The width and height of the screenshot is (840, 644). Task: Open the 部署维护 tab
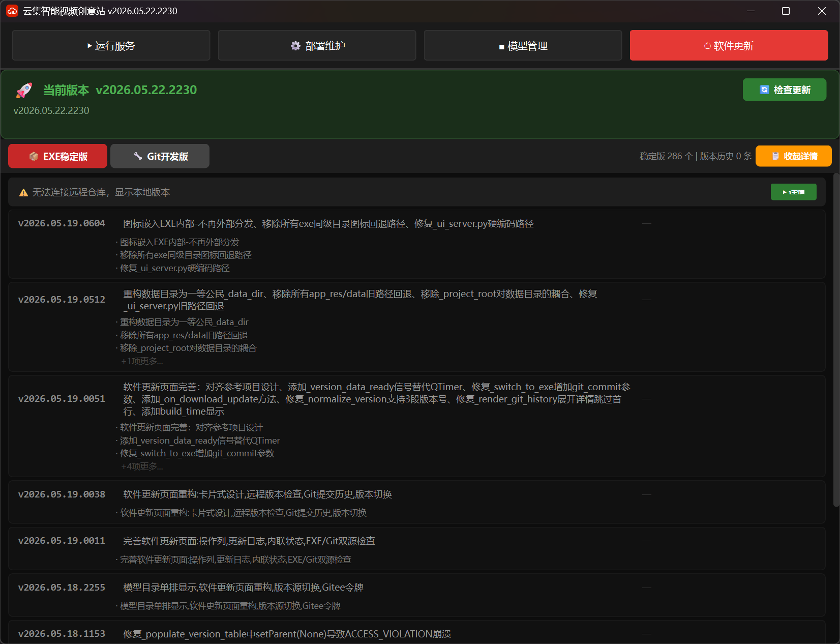coord(317,46)
